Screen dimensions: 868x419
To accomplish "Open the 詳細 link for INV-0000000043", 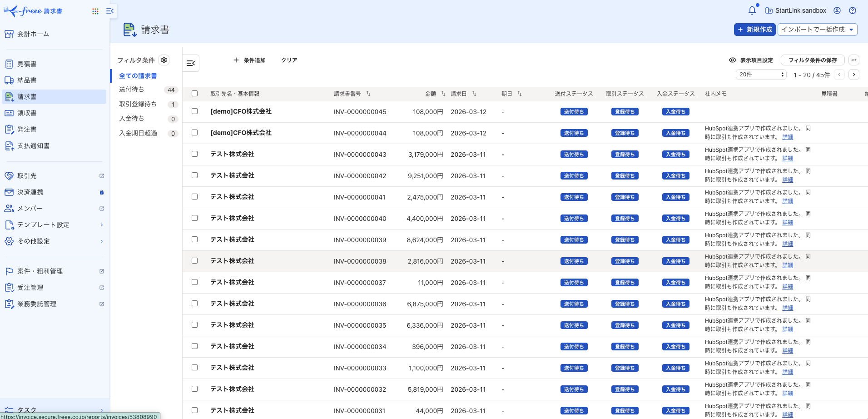I will (x=788, y=159).
